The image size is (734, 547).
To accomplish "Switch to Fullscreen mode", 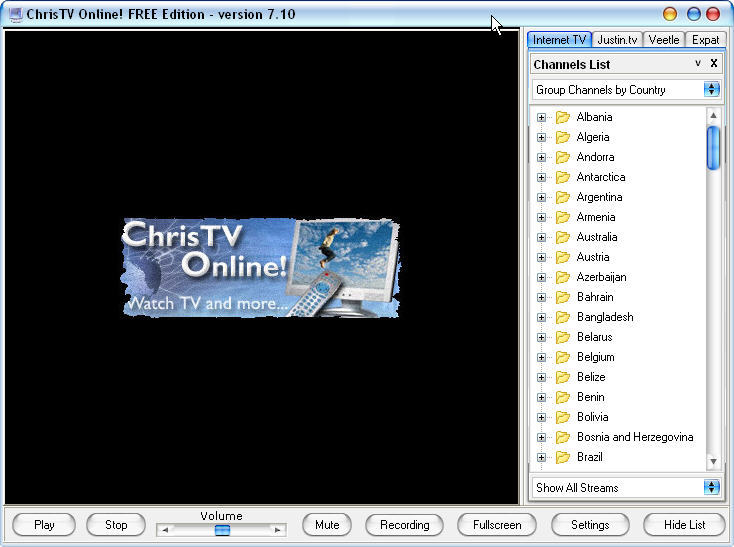I will 497,525.
